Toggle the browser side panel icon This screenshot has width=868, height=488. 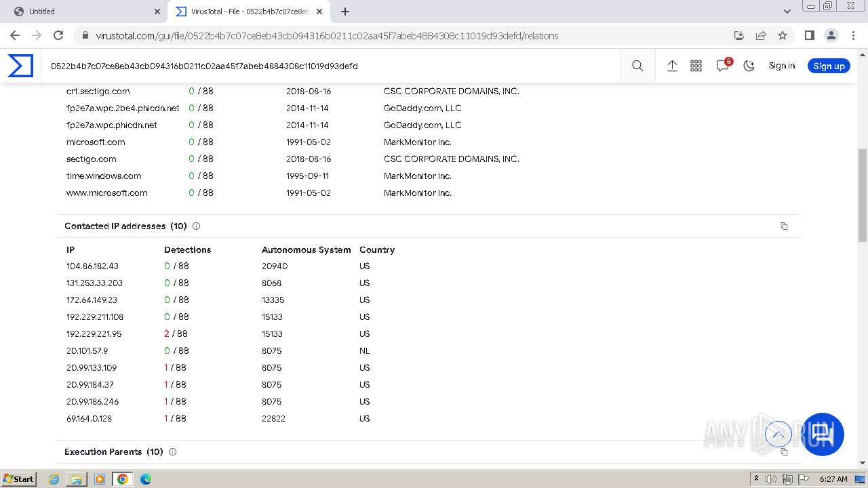tap(809, 35)
